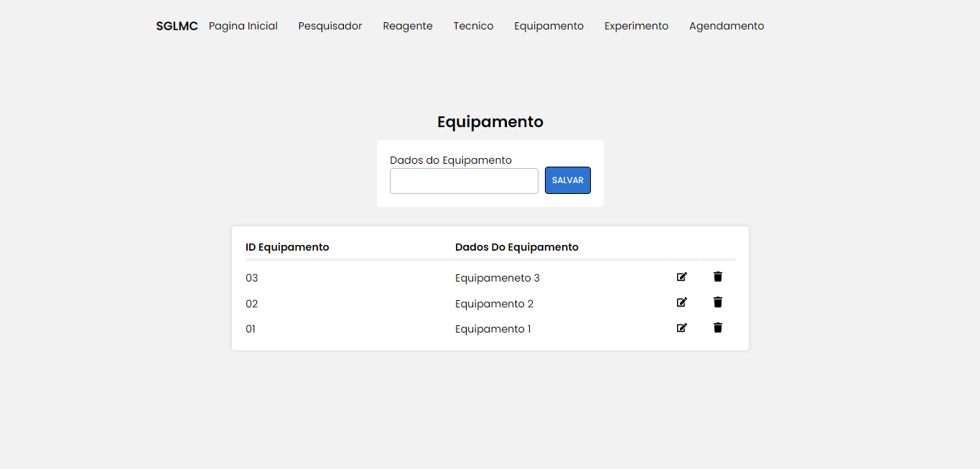
Task: Click the SGLMC logo
Action: [x=177, y=25]
